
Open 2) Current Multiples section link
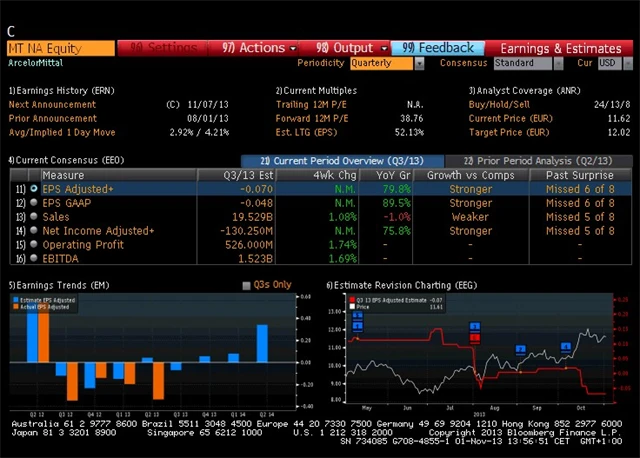click(316, 91)
